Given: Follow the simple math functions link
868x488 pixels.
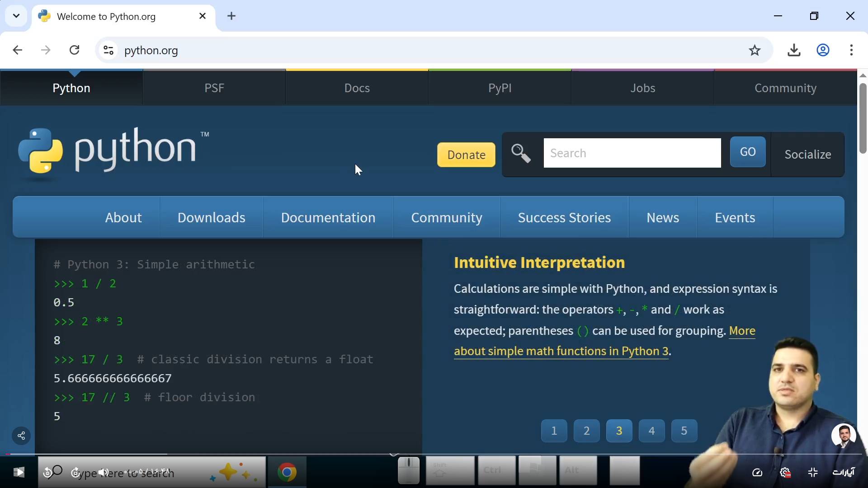Looking at the screenshot, I should 561,352.
